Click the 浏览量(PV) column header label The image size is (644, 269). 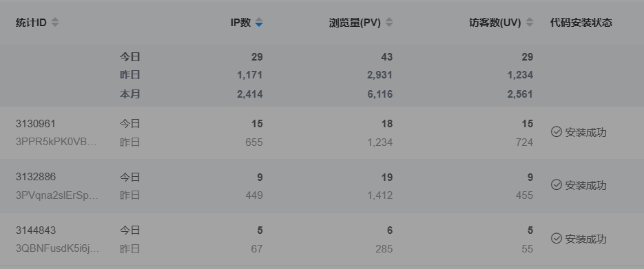tap(355, 23)
